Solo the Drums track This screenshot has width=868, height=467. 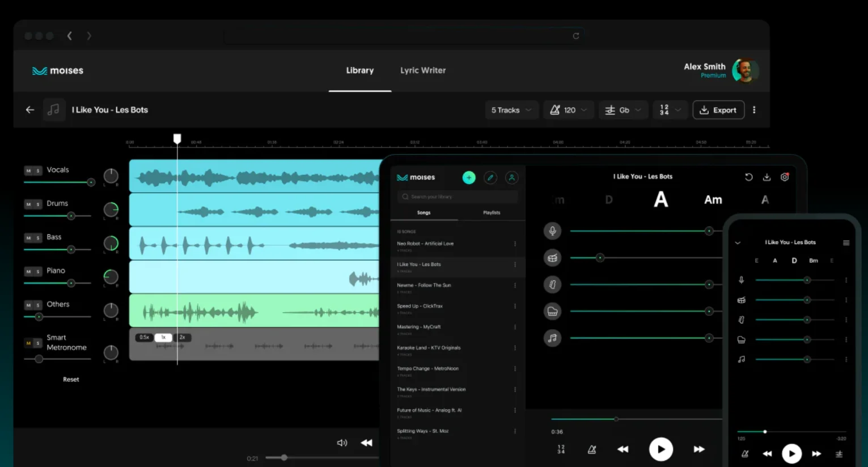pos(38,204)
